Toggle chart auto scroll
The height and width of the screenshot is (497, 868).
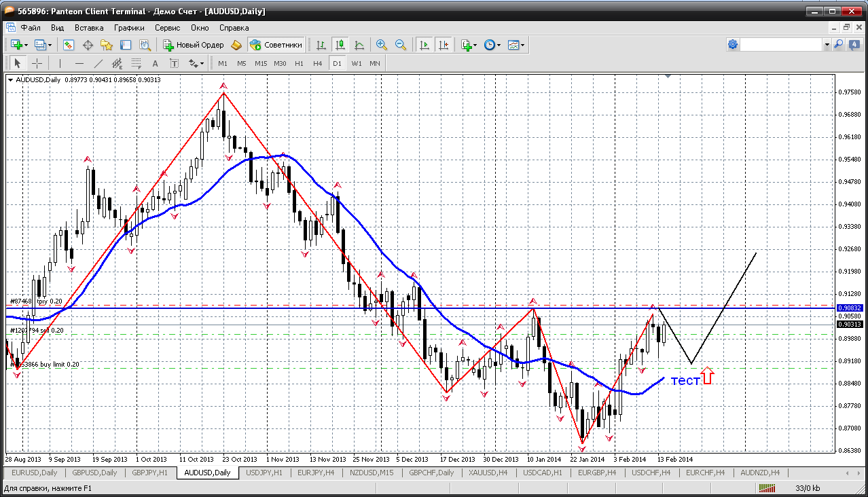pos(424,45)
